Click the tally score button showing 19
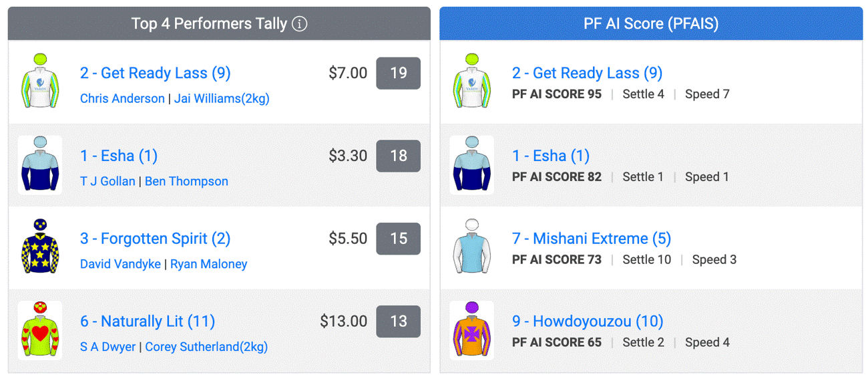Image resolution: width=868 pixels, height=381 pixels. pos(399,73)
